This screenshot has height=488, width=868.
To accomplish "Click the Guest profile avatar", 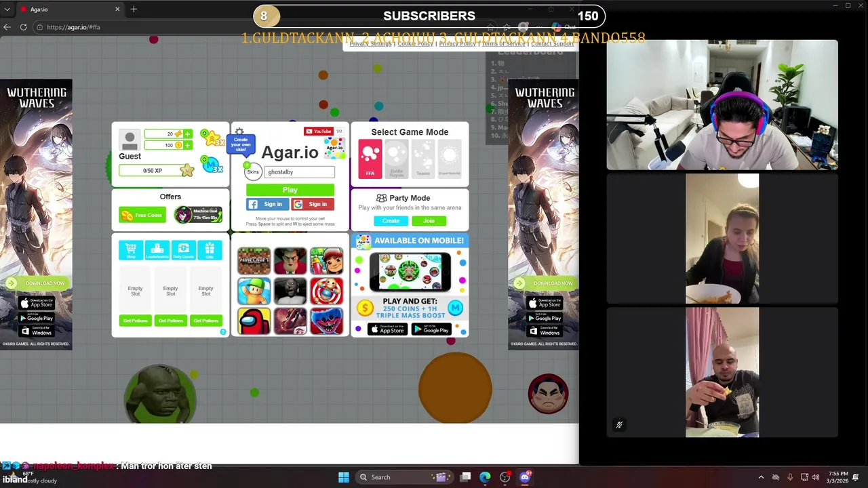I will pos(130,140).
